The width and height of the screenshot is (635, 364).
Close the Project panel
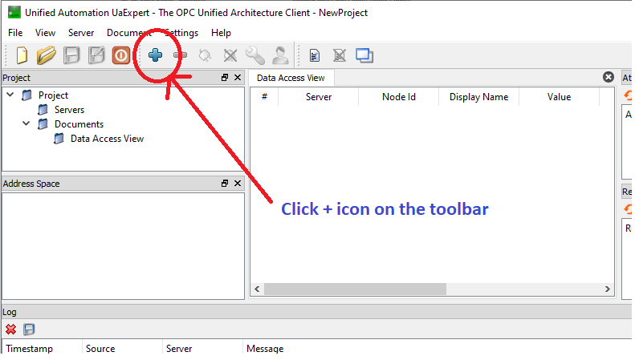point(238,77)
